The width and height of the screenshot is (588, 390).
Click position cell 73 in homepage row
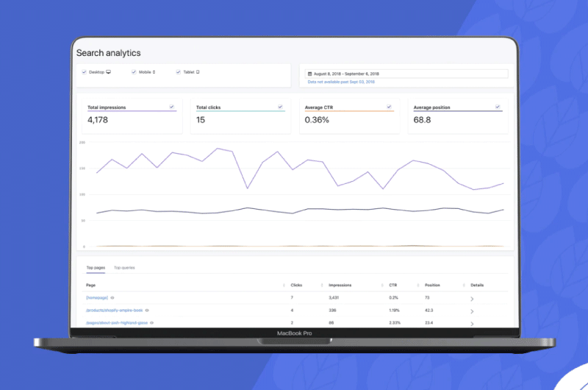[x=427, y=298]
